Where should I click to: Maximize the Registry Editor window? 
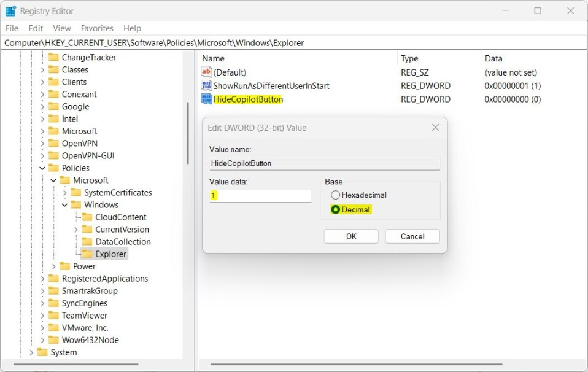click(x=538, y=11)
